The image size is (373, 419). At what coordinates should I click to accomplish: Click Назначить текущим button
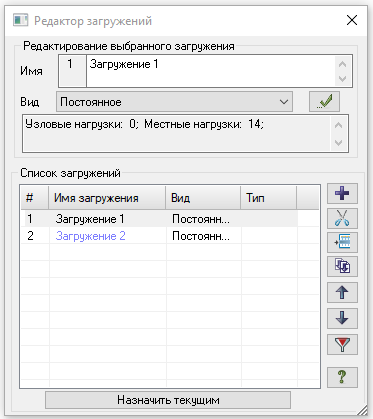coord(168,400)
